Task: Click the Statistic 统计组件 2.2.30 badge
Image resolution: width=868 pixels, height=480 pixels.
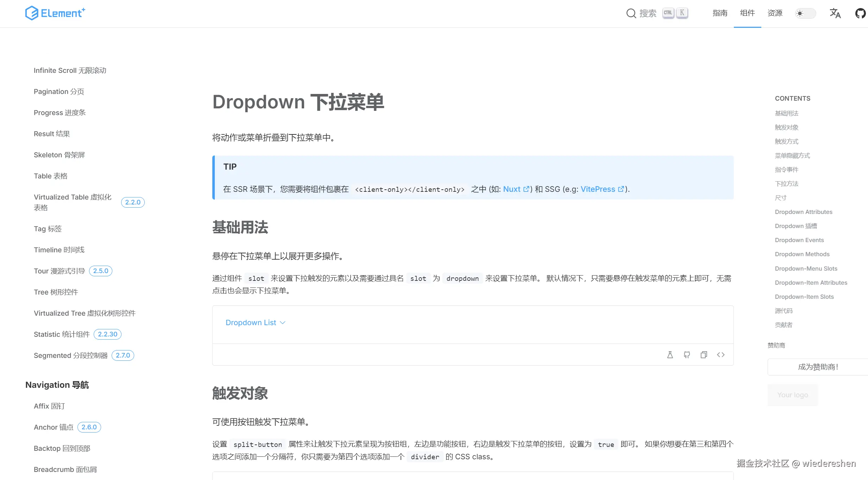Action: tap(107, 334)
